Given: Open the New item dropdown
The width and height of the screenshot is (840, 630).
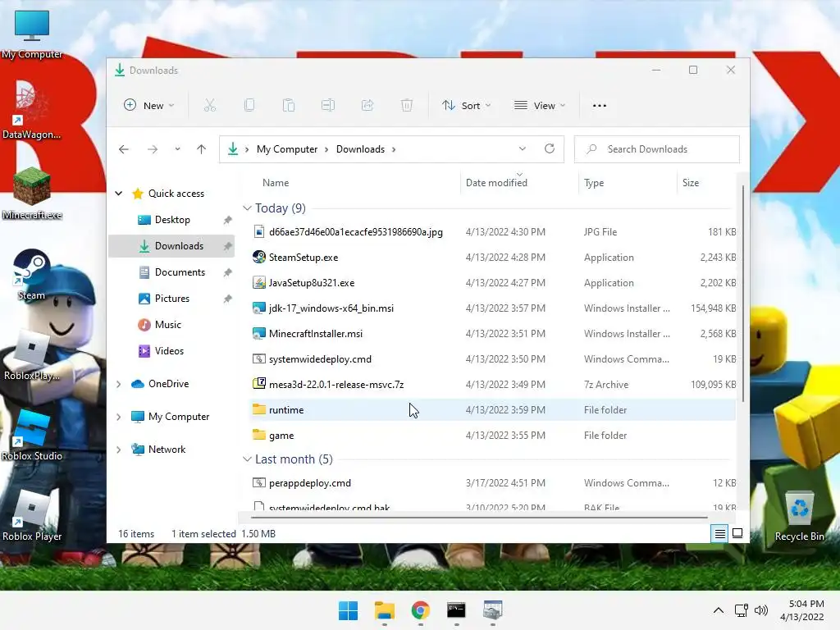Looking at the screenshot, I should tap(149, 106).
